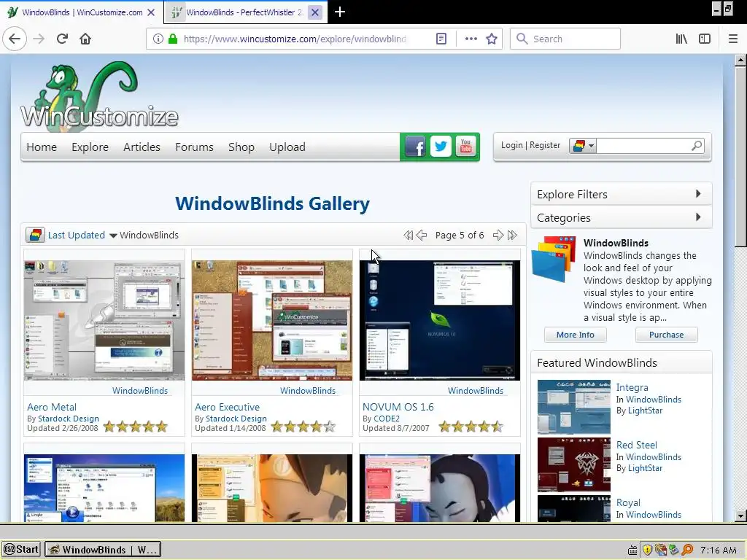Click the More Info button

tap(575, 335)
